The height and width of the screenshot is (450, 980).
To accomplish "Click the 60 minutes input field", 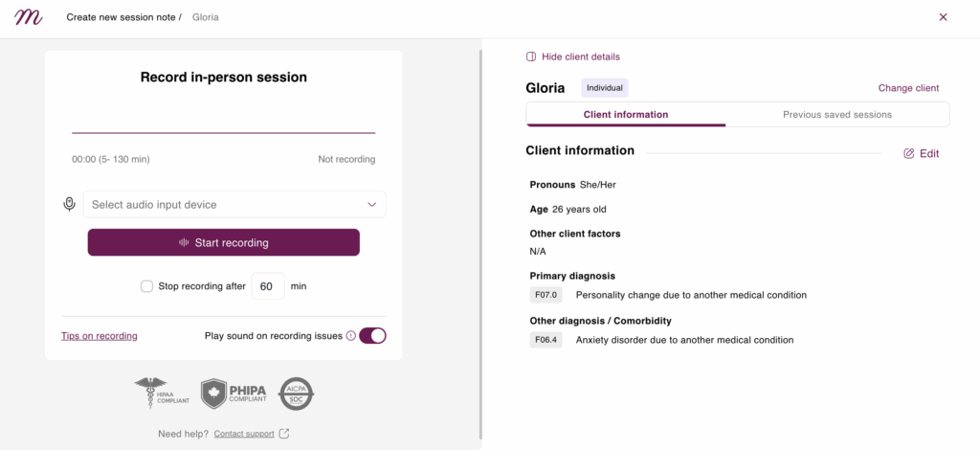I will click(268, 286).
